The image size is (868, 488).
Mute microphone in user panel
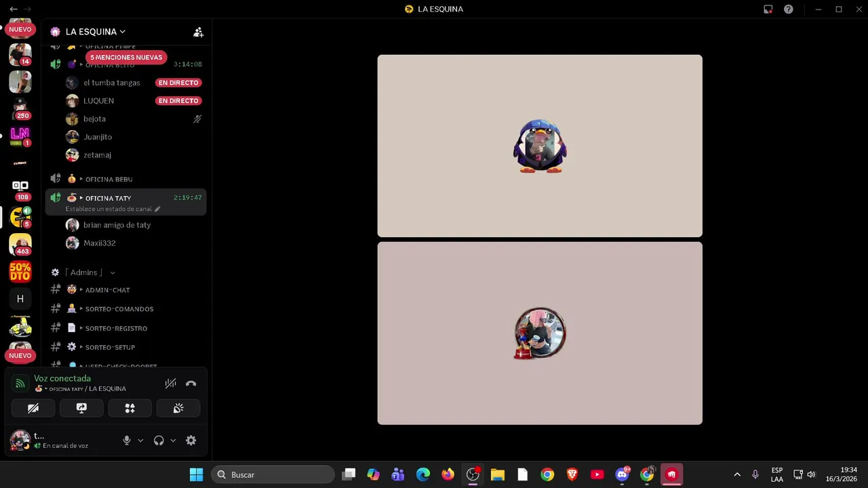(x=127, y=441)
